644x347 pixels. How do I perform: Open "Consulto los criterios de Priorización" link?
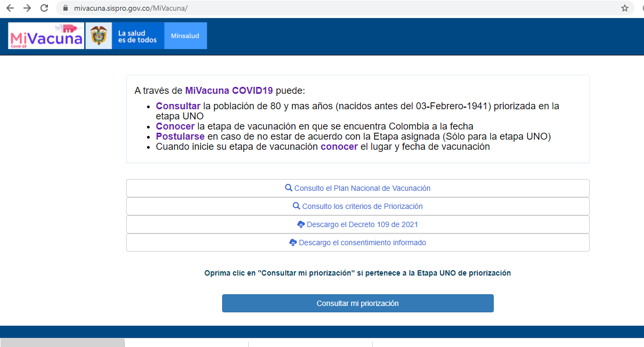tap(362, 206)
